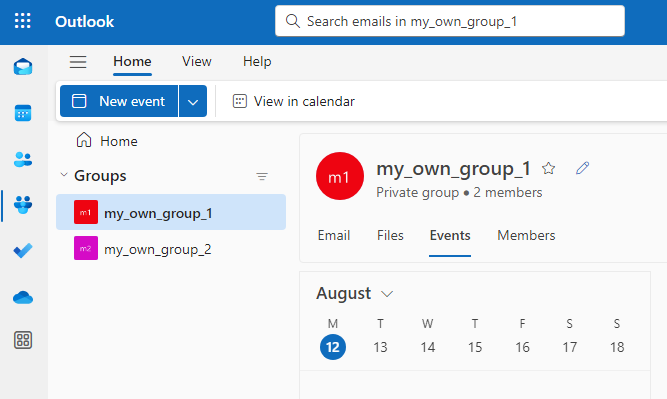Toggle navigation pane hamburger menu
The height and width of the screenshot is (399, 667).
[78, 62]
